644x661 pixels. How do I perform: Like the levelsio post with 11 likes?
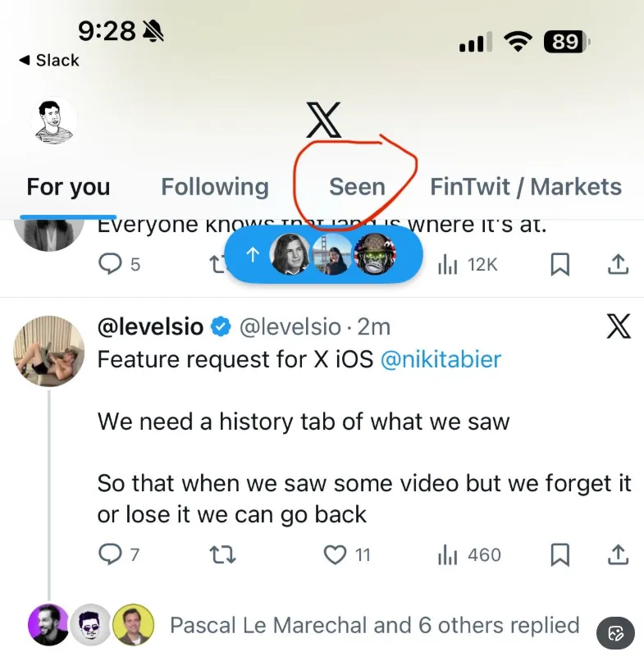(x=335, y=555)
